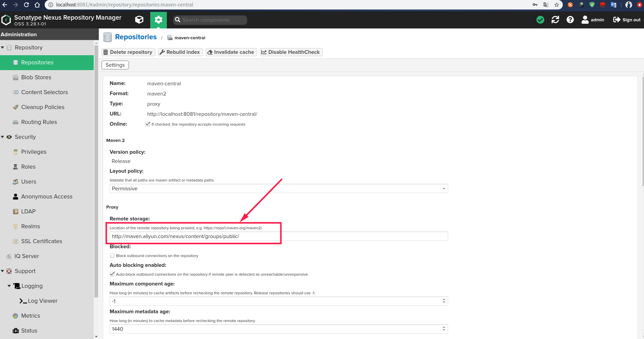644x339 pixels.
Task: Click the green system status check icon
Action: [x=540, y=20]
